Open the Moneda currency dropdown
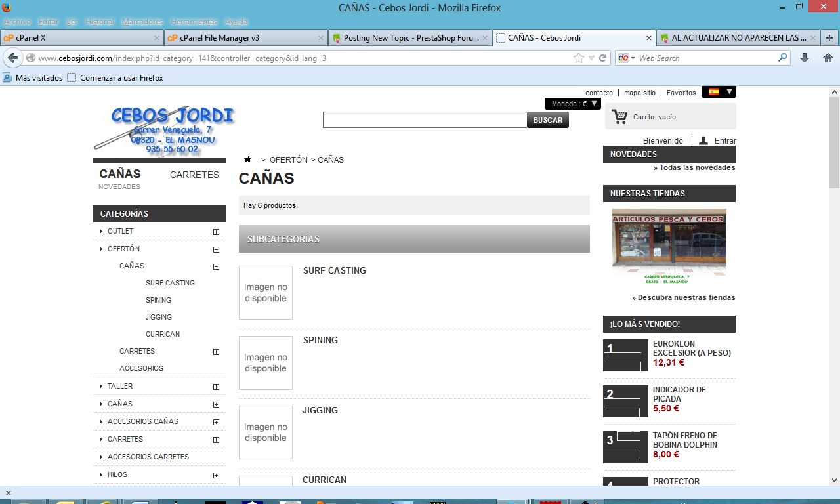 click(573, 104)
